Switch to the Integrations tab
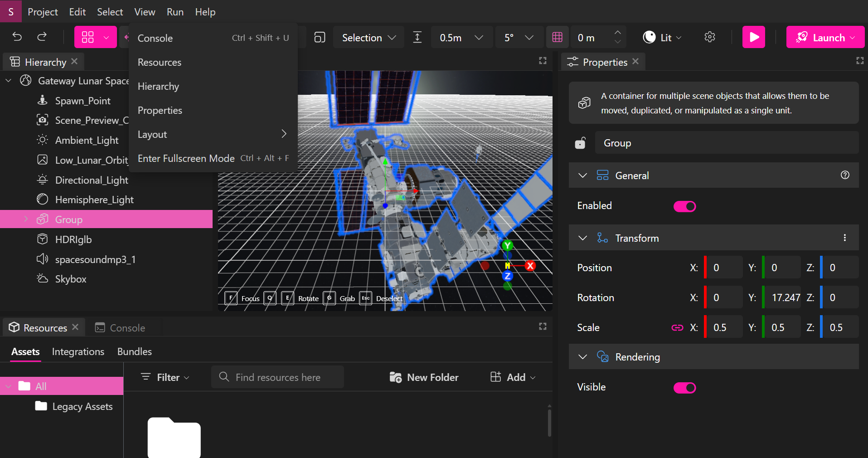This screenshot has width=868, height=458. point(78,352)
